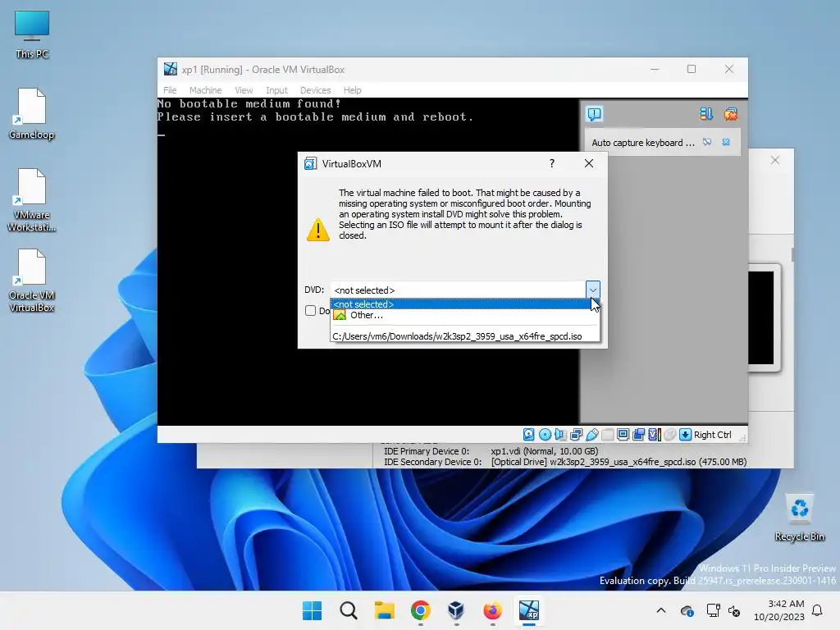Image resolution: width=840 pixels, height=630 pixels.
Task: Click the optical drive status bar icon
Action: coord(545,435)
